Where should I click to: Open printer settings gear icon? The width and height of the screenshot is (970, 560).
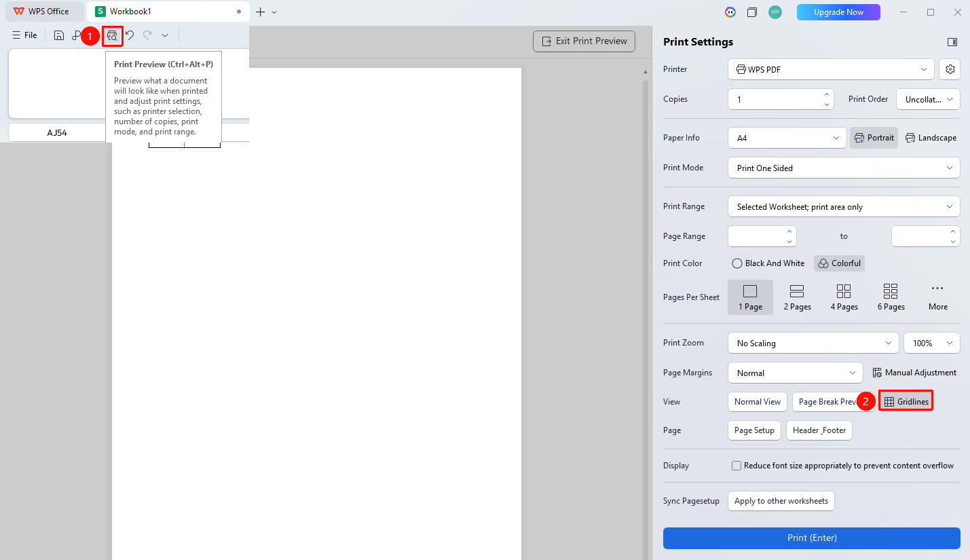coord(950,69)
